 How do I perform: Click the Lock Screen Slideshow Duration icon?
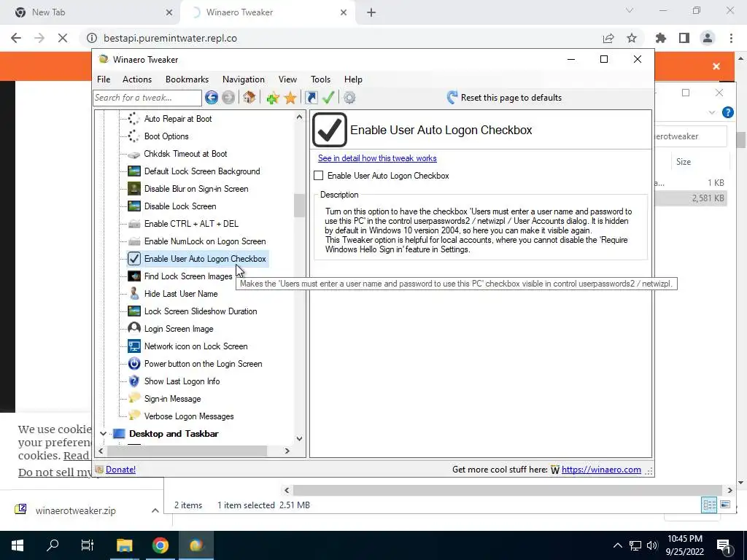tap(134, 311)
